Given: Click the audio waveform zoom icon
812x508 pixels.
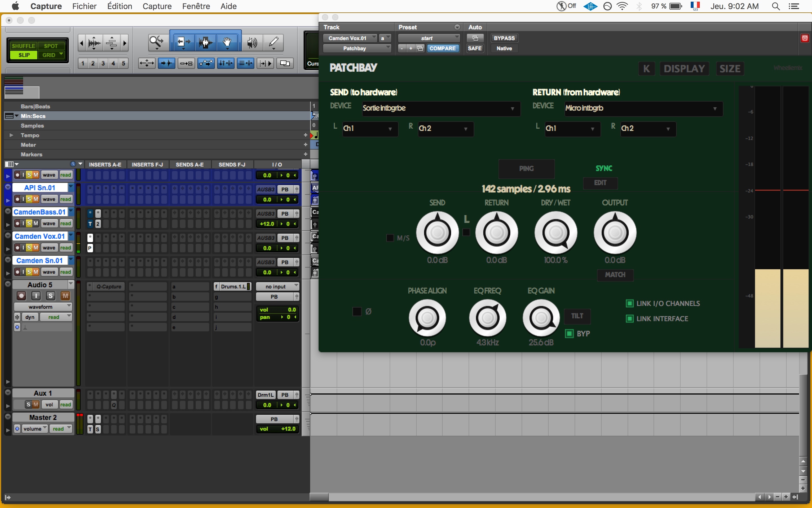Looking at the screenshot, I should pyautogui.click(x=94, y=43).
